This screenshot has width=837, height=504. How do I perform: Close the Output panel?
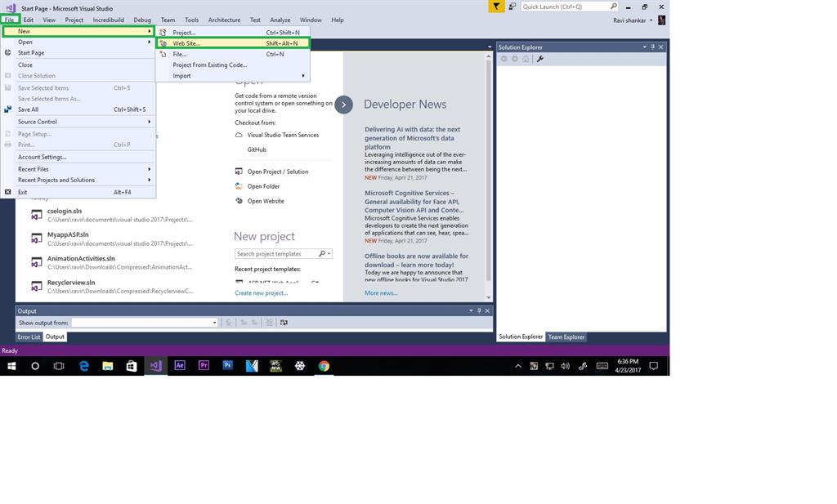[x=487, y=311]
